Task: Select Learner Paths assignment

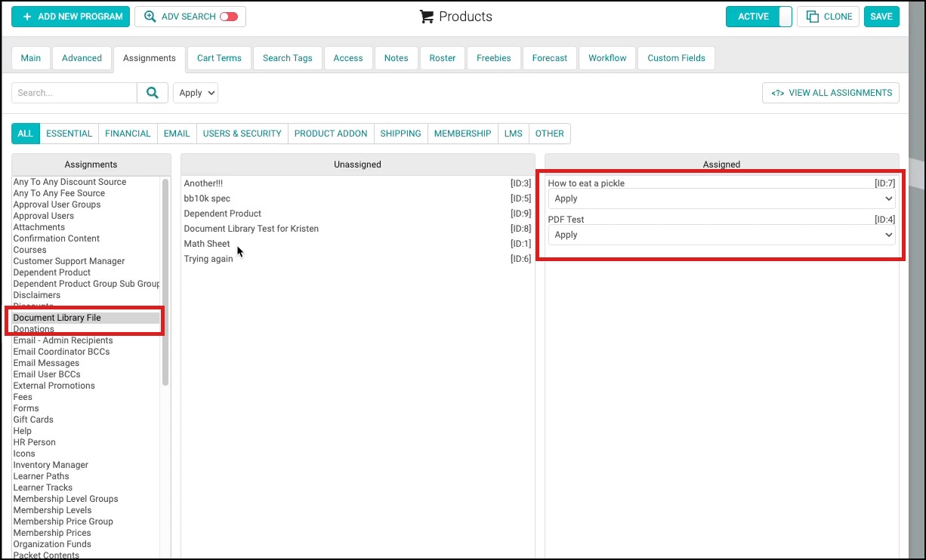Action: tap(42, 476)
